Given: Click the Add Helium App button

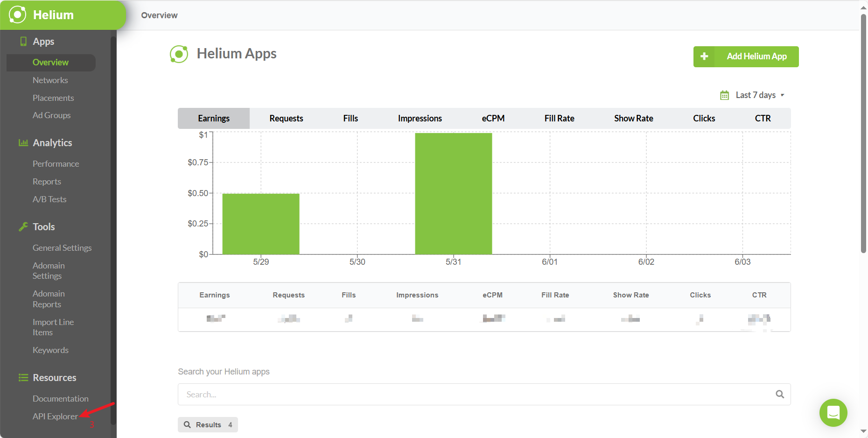Looking at the screenshot, I should click(756, 56).
